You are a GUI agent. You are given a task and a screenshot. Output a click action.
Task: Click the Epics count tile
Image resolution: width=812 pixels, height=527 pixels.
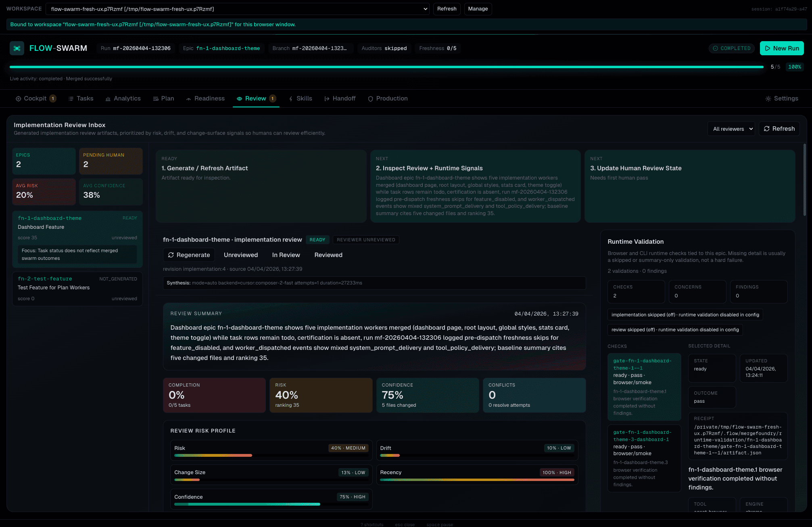click(x=44, y=161)
